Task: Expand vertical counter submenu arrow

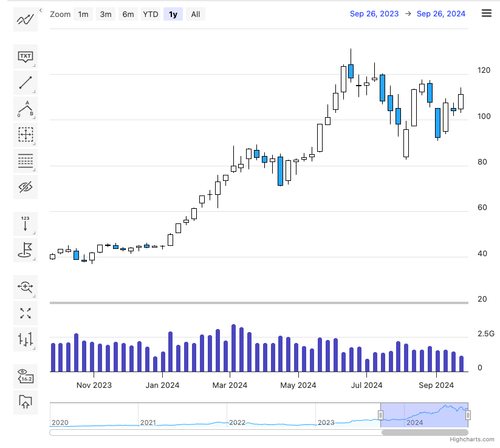Action: [34, 233]
